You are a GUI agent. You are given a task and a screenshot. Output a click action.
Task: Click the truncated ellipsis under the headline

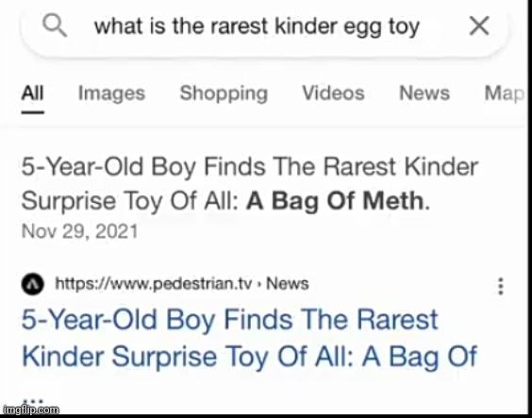[x=33, y=400]
